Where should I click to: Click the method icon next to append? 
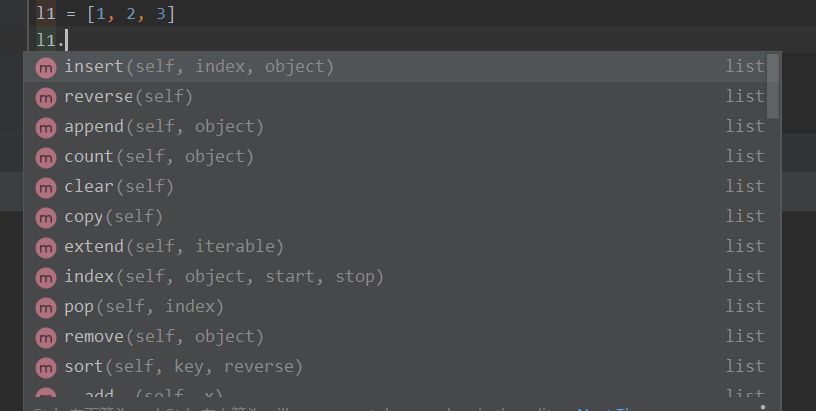click(x=46, y=127)
